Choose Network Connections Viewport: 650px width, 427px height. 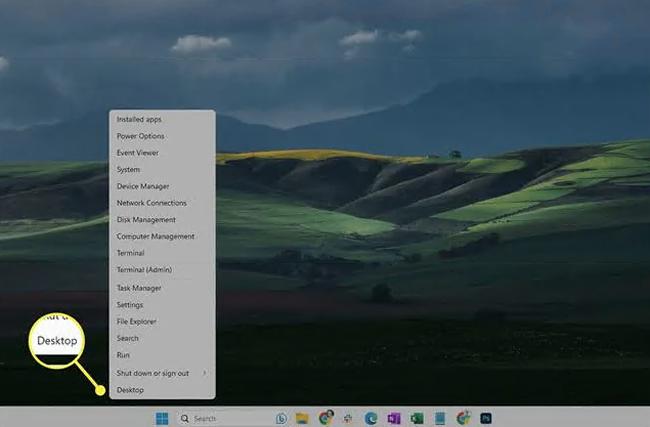click(x=151, y=203)
